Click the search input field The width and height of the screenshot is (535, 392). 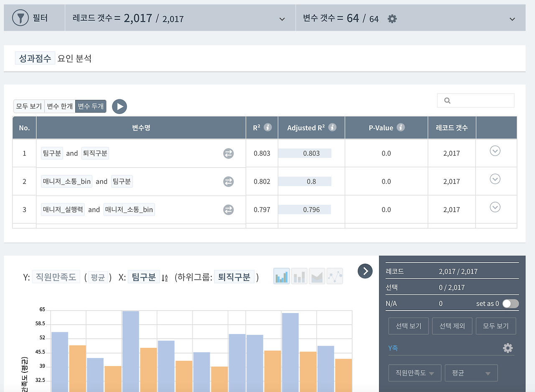(x=475, y=100)
